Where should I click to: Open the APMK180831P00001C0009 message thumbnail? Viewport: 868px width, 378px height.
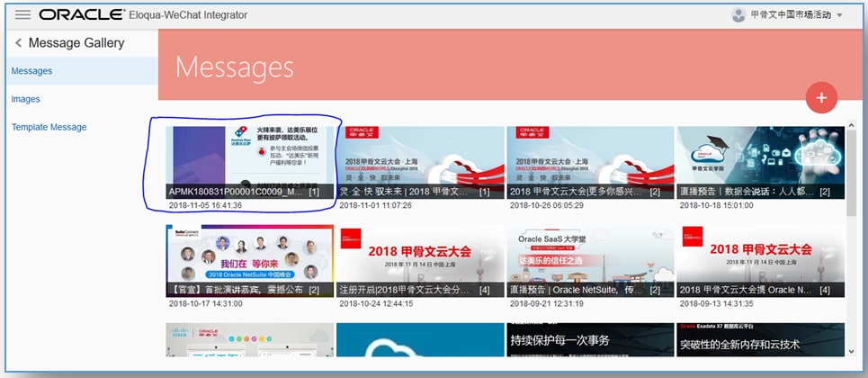point(250,162)
